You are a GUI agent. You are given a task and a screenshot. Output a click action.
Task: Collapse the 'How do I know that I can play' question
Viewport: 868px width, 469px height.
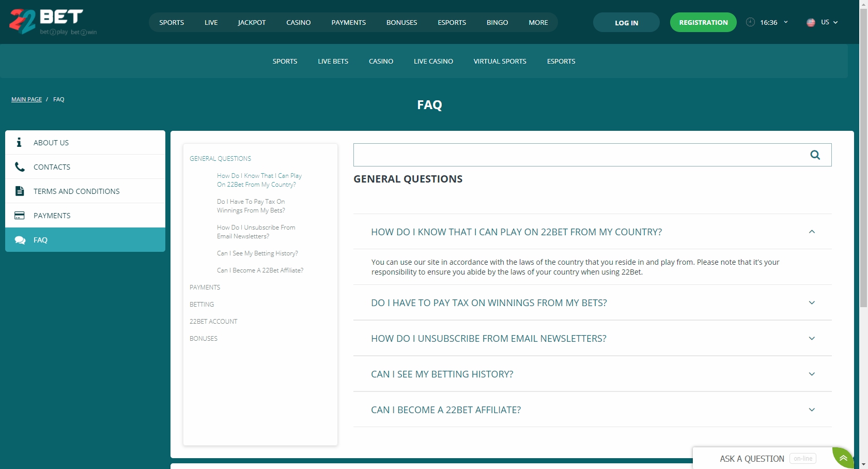point(812,232)
